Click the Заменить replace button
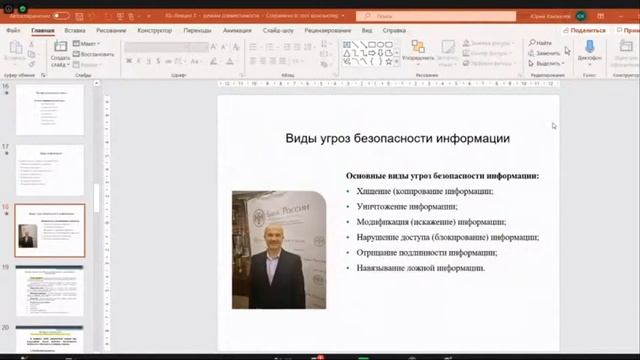 pos(544,53)
